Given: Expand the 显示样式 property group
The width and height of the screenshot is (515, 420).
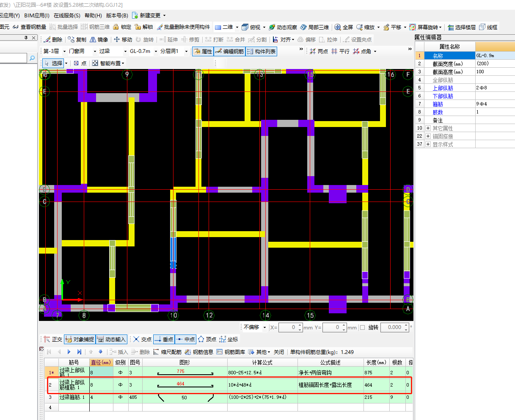Looking at the screenshot, I should tap(428, 144).
